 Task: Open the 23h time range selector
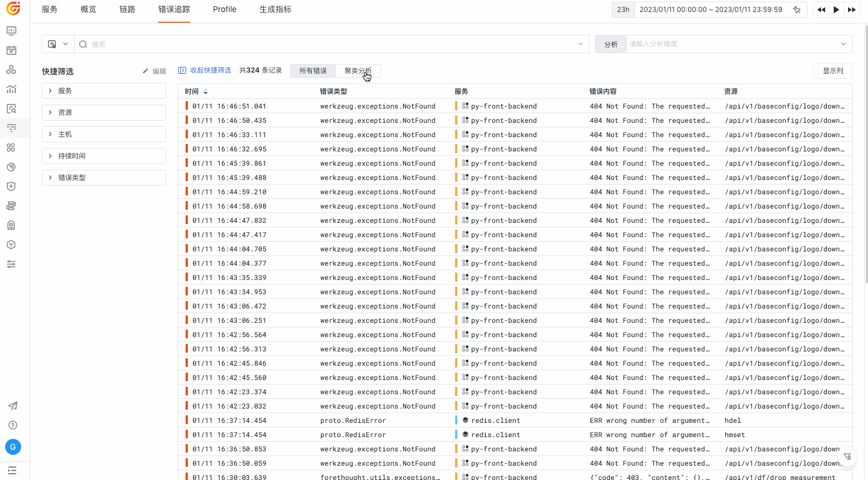[x=623, y=10]
